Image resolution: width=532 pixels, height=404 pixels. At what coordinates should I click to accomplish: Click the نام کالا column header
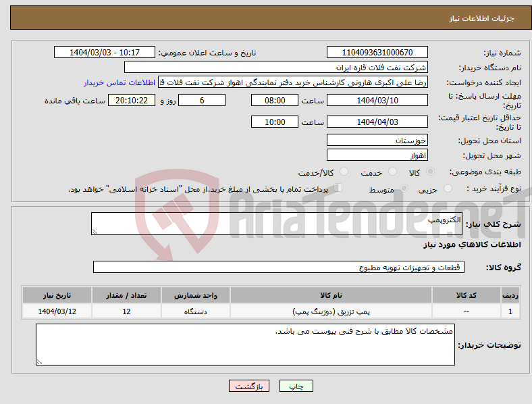point(331,295)
